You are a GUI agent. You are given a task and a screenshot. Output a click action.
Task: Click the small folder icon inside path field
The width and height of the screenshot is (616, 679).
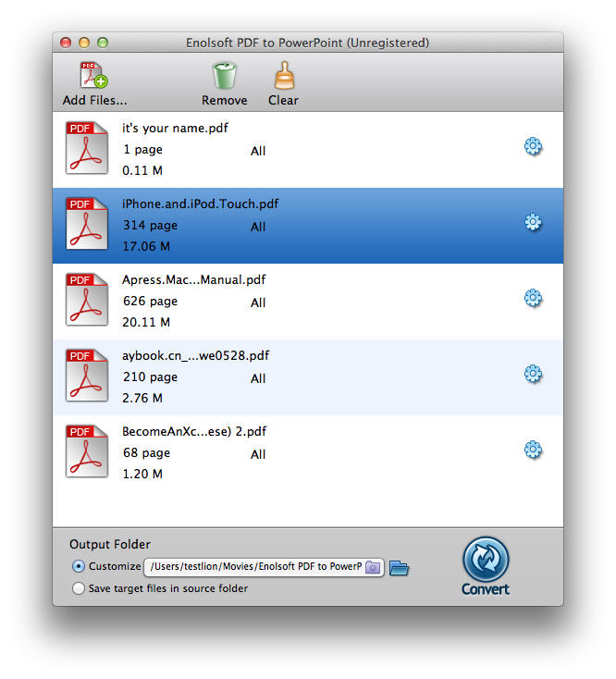click(x=373, y=567)
